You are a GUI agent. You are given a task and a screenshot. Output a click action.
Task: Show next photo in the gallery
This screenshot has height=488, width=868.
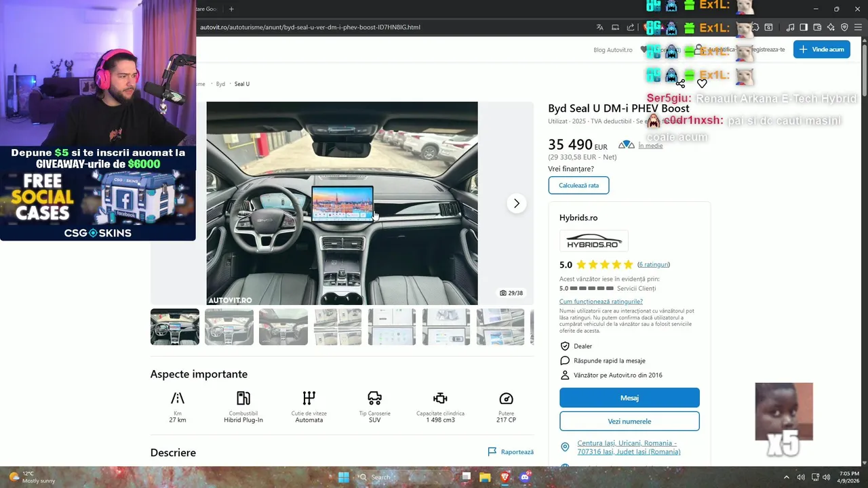pyautogui.click(x=516, y=203)
